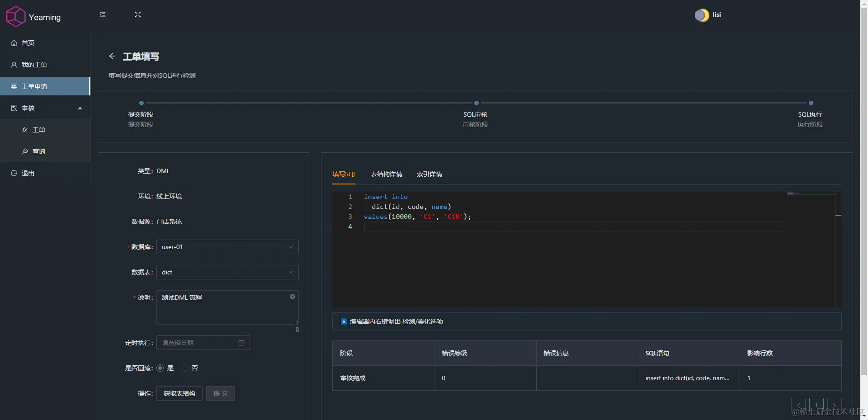The height and width of the screenshot is (420, 868).
Task: Select 否 for rollback
Action: pos(184,368)
